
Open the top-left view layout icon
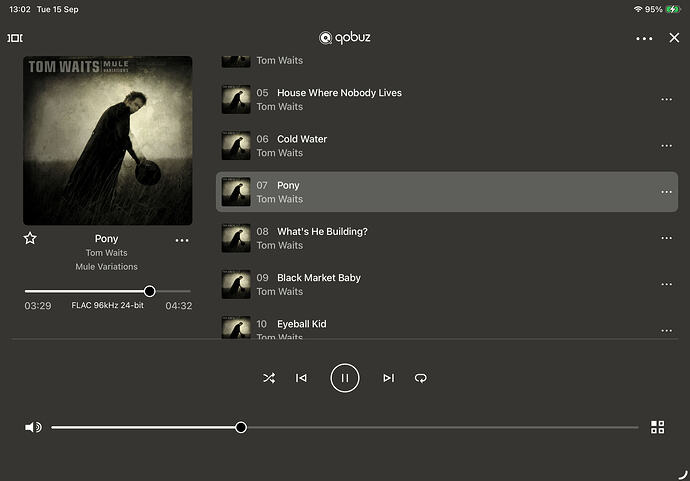click(15, 38)
